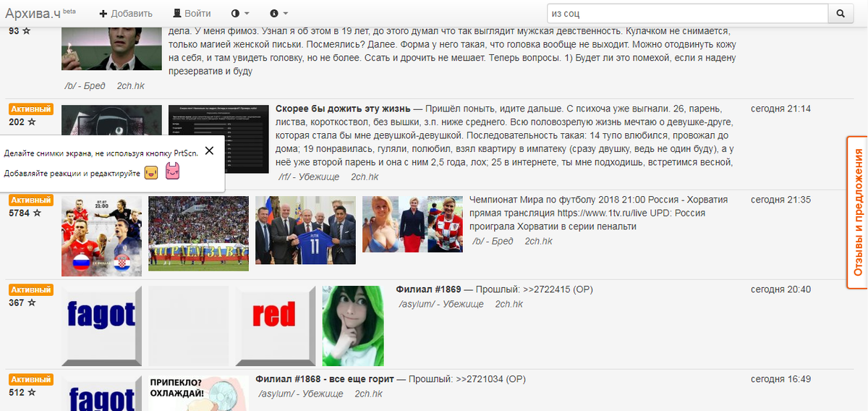Viewport: 868px width, 411px height.
Task: Open thread 'Скорее бы дожить эту жизнь'
Action: point(344,109)
